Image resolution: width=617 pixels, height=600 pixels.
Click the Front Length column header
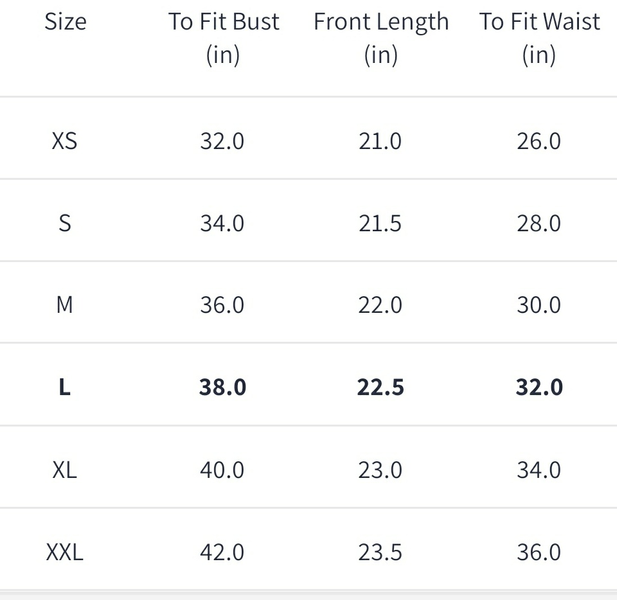point(380,37)
